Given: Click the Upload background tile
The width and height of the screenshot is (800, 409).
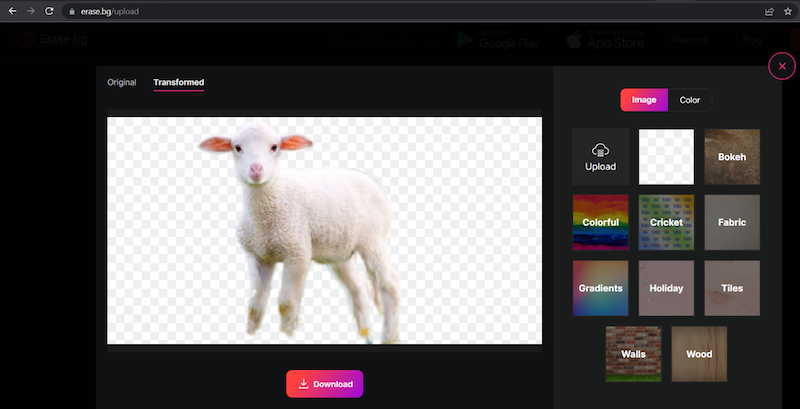Looking at the screenshot, I should tap(601, 157).
